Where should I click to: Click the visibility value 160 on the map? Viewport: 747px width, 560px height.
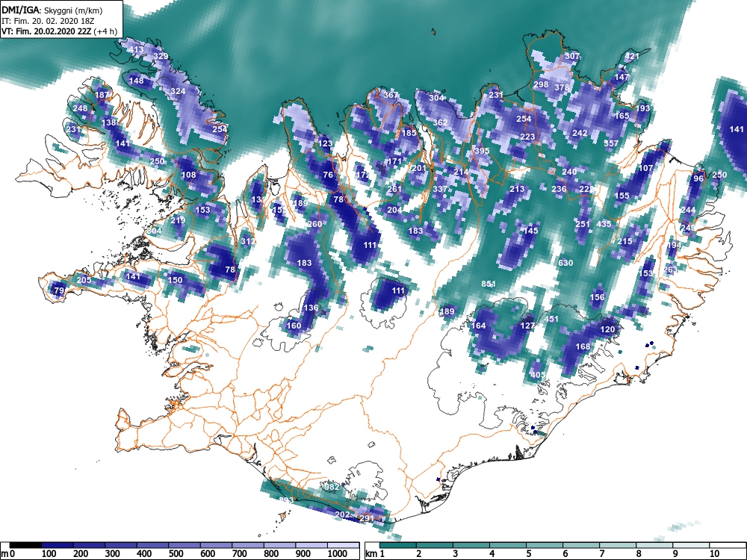click(294, 326)
